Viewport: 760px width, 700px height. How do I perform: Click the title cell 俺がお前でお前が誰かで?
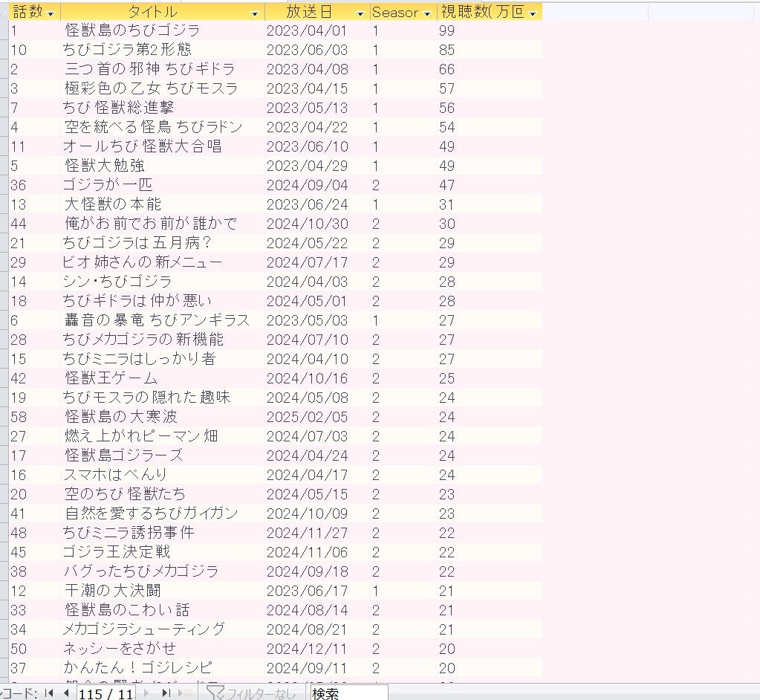tap(163, 224)
